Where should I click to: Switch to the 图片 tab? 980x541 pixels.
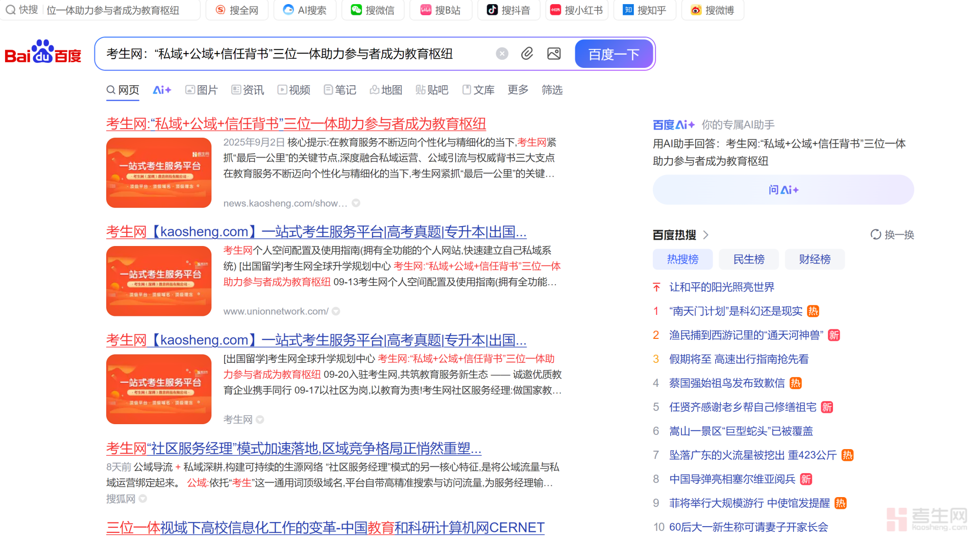(x=202, y=90)
